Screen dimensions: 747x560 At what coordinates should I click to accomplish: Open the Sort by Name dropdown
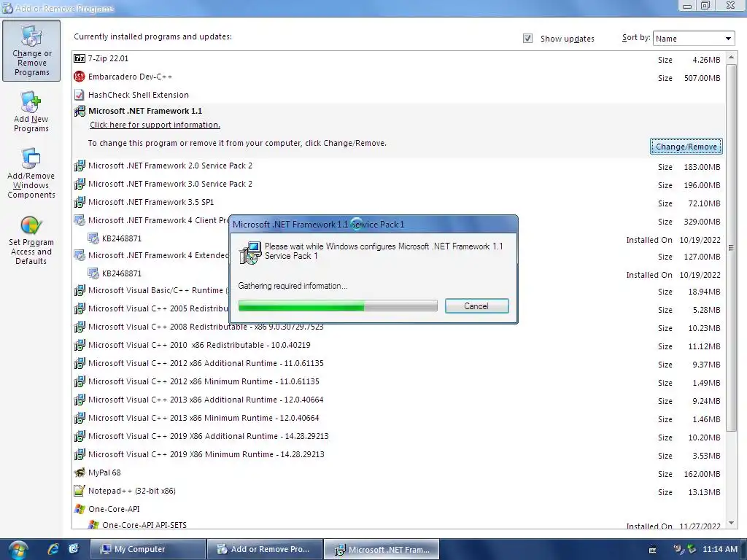pyautogui.click(x=694, y=39)
